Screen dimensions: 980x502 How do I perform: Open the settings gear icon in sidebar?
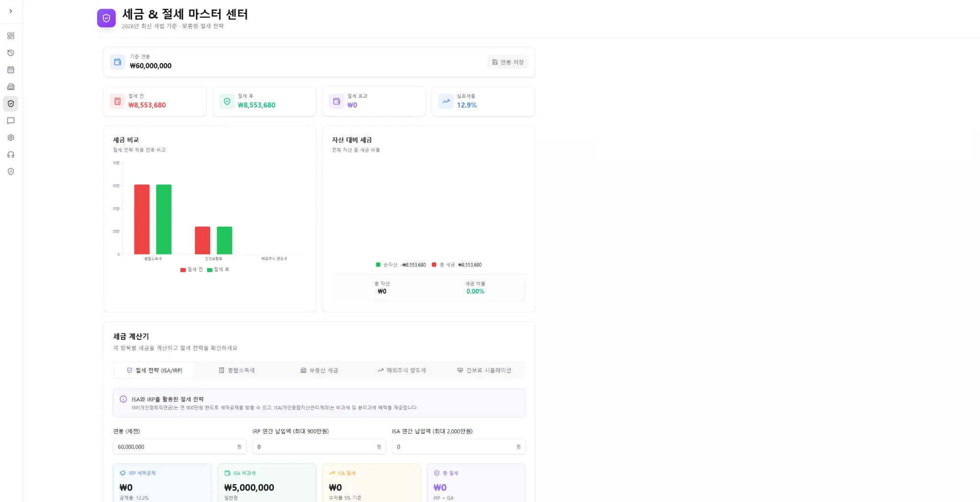pos(11,138)
